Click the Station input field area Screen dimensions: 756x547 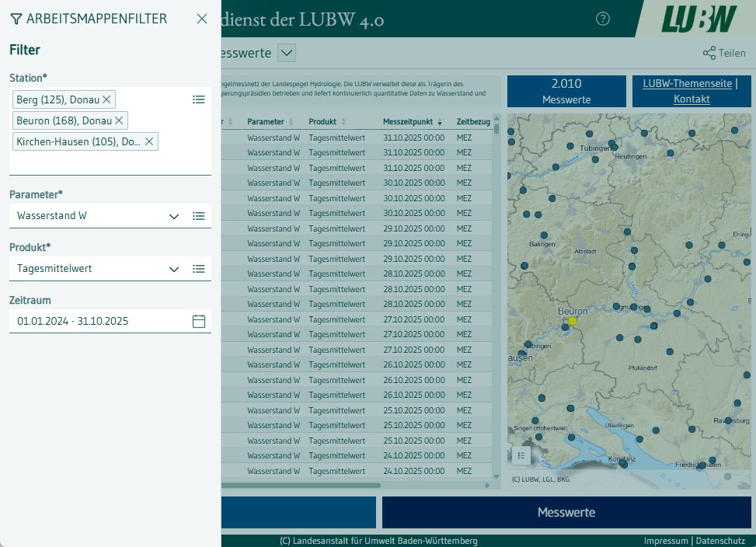110,131
